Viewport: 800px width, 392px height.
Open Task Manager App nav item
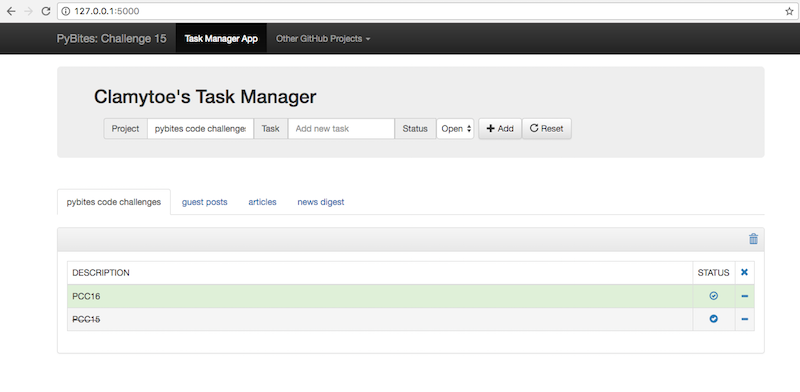pyautogui.click(x=221, y=39)
